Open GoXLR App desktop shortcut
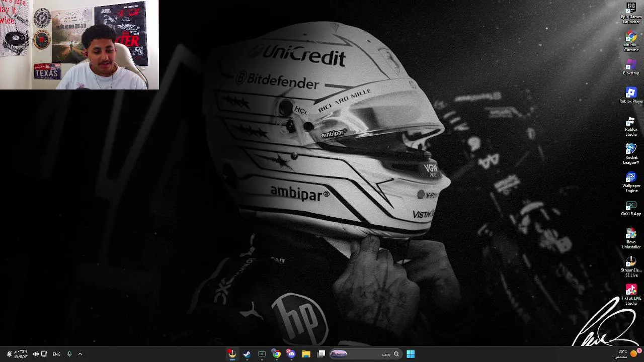 [x=631, y=208]
